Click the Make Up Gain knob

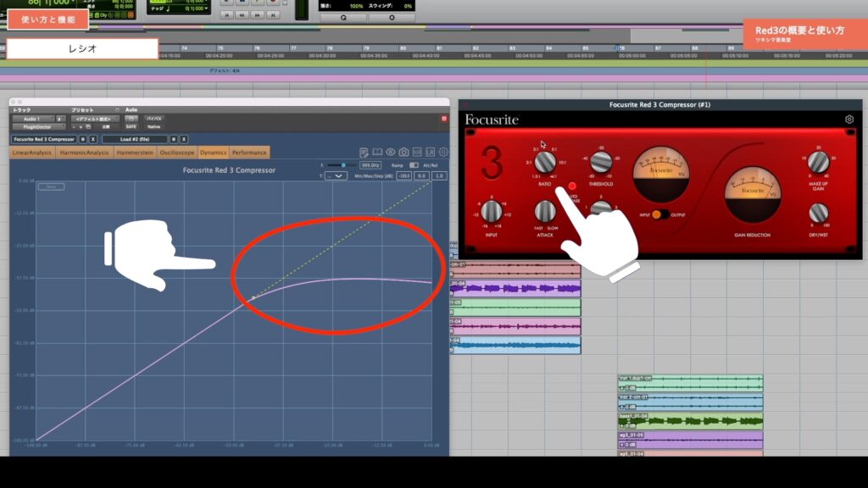pyautogui.click(x=818, y=162)
